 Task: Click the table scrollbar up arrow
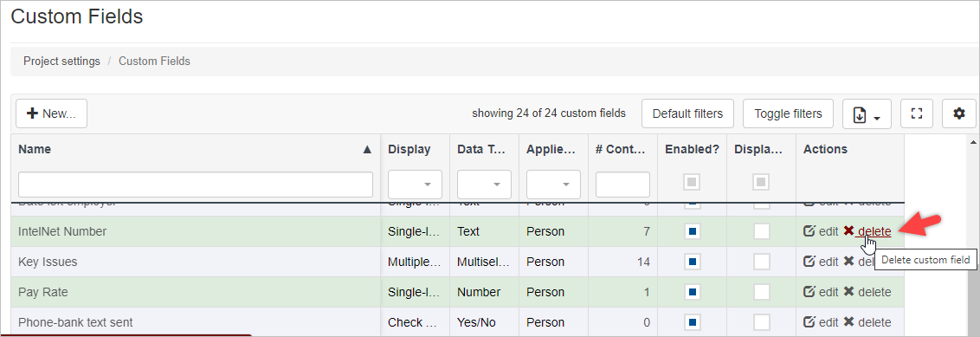(974, 143)
